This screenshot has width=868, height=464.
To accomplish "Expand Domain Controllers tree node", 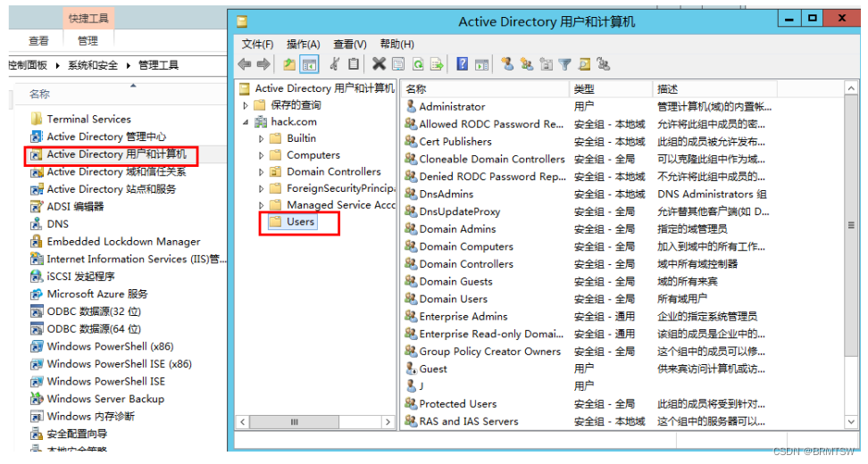I will (x=262, y=172).
